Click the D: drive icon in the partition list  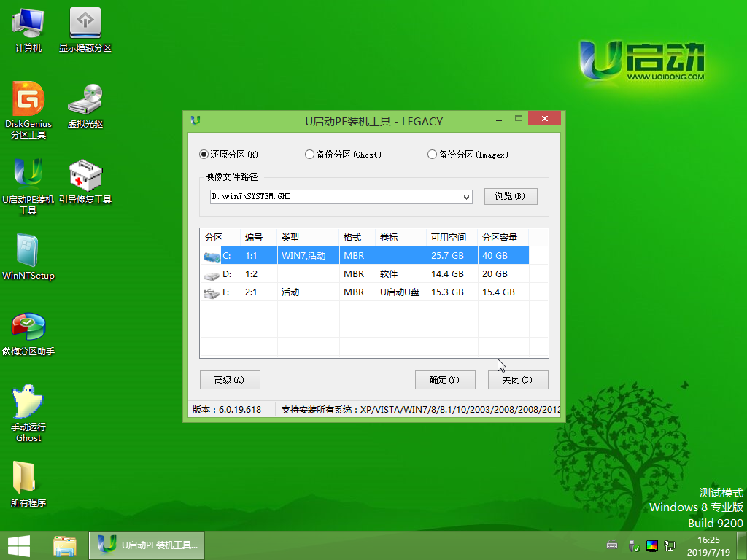coord(211,275)
